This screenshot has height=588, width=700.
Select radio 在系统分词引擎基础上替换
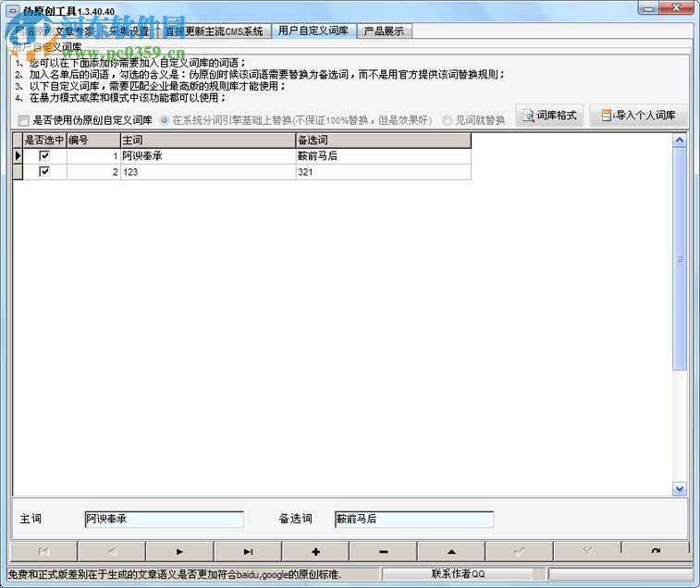(x=165, y=120)
